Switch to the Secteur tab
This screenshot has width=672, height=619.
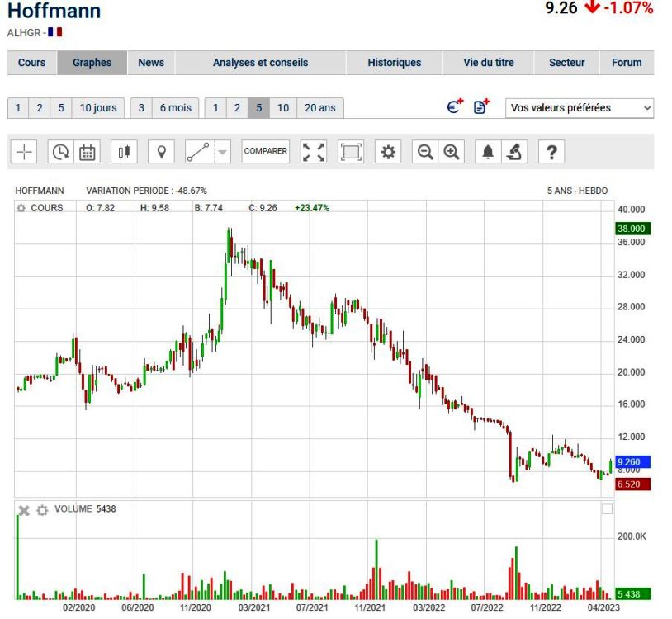(567, 63)
